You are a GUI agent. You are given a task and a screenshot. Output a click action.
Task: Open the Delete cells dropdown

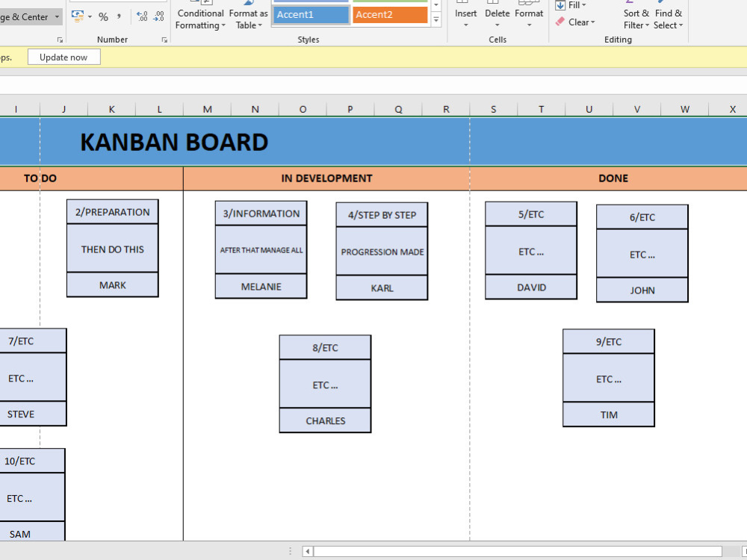[x=497, y=20]
